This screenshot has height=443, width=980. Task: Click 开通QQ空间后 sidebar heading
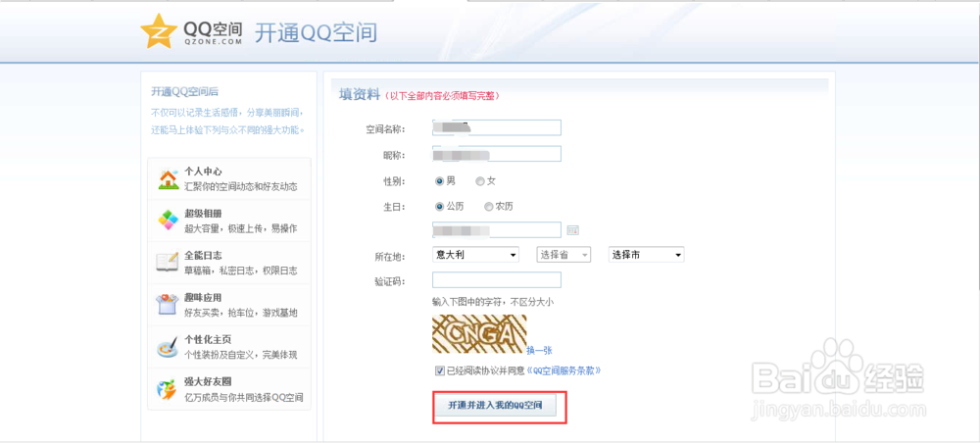(185, 91)
